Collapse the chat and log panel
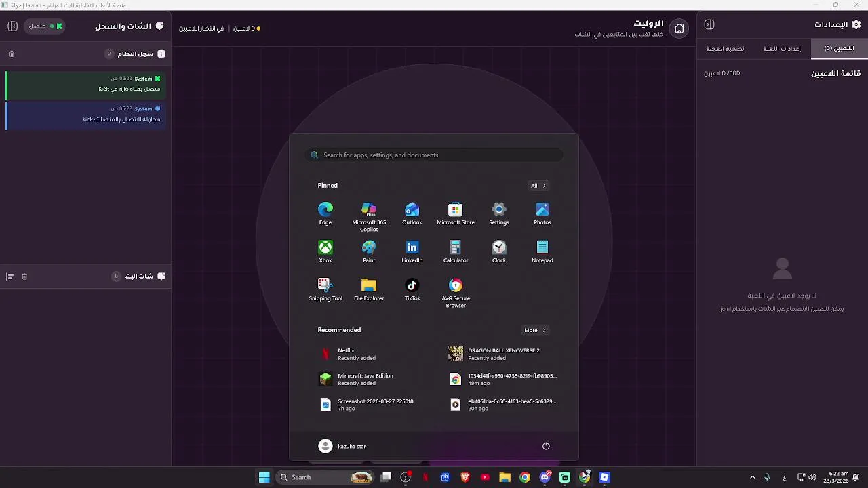Viewport: 868px width, 488px height. (x=12, y=26)
